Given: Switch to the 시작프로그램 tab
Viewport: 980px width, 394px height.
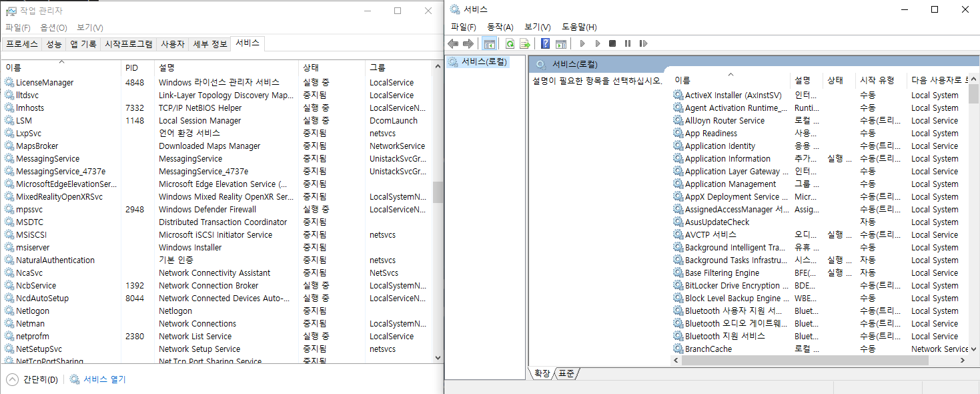Looking at the screenshot, I should (129, 44).
